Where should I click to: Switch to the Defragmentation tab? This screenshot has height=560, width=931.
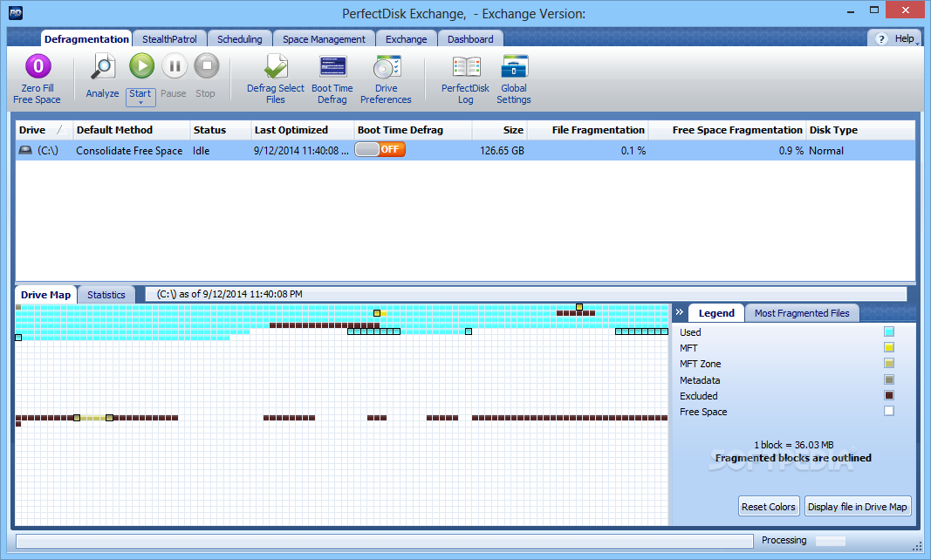86,39
